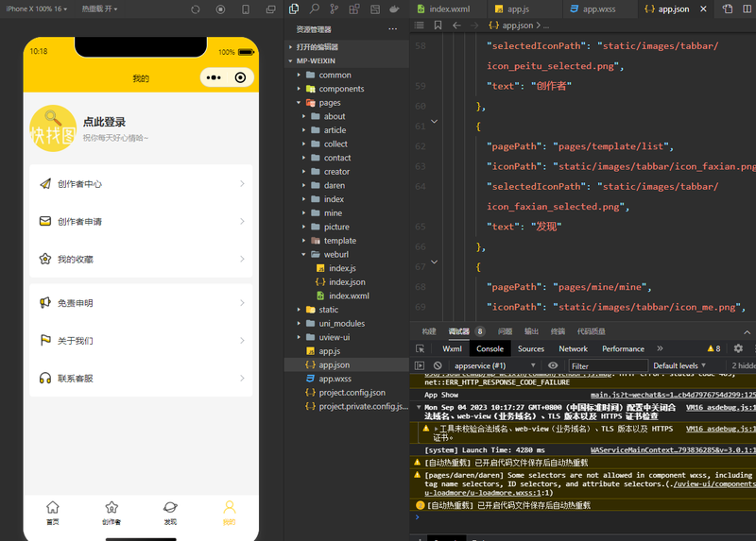The image size is (756, 541).
Task: Open 创作者申请 list row
Action: point(141,221)
